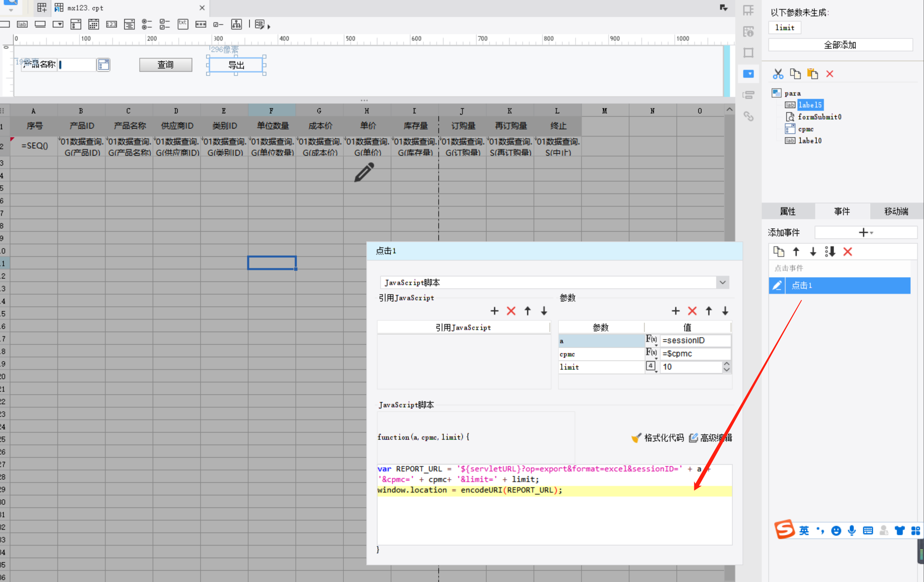The height and width of the screenshot is (582, 924).
Task: Add the ungenerated limit parameter
Action: pos(785,28)
